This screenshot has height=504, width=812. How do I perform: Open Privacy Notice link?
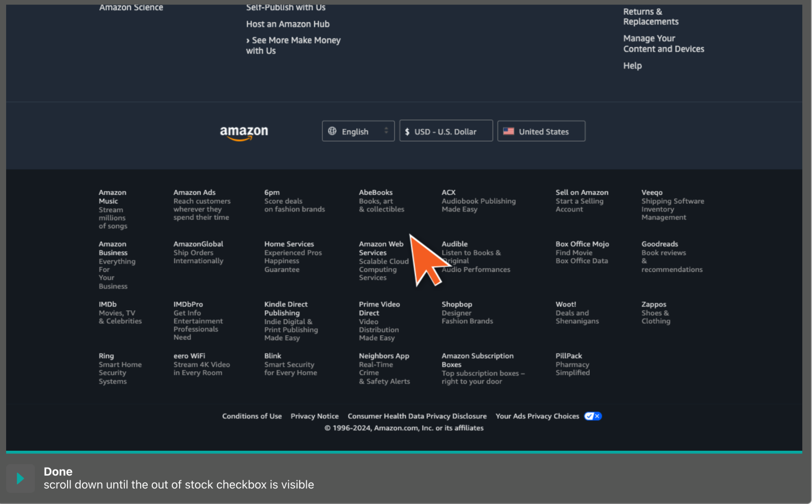point(315,416)
